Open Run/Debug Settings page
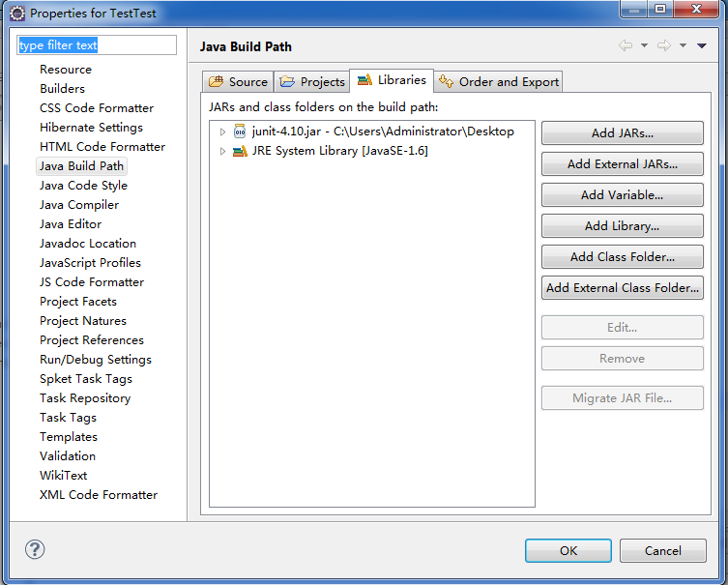The width and height of the screenshot is (728, 585). (96, 360)
